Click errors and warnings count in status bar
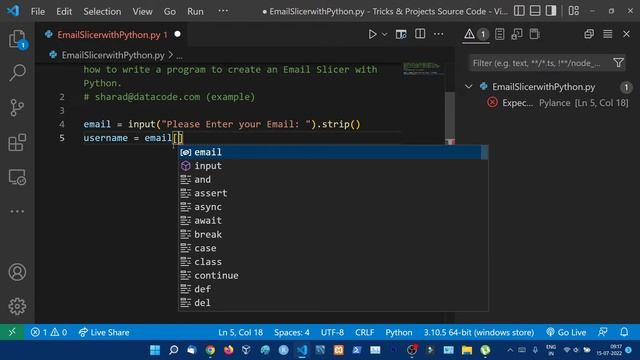 [49, 332]
